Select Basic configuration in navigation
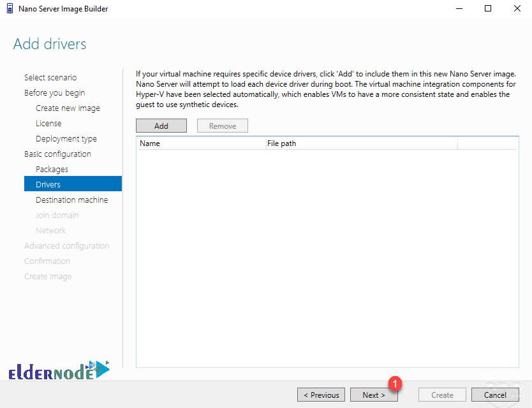The width and height of the screenshot is (532, 408). [57, 154]
